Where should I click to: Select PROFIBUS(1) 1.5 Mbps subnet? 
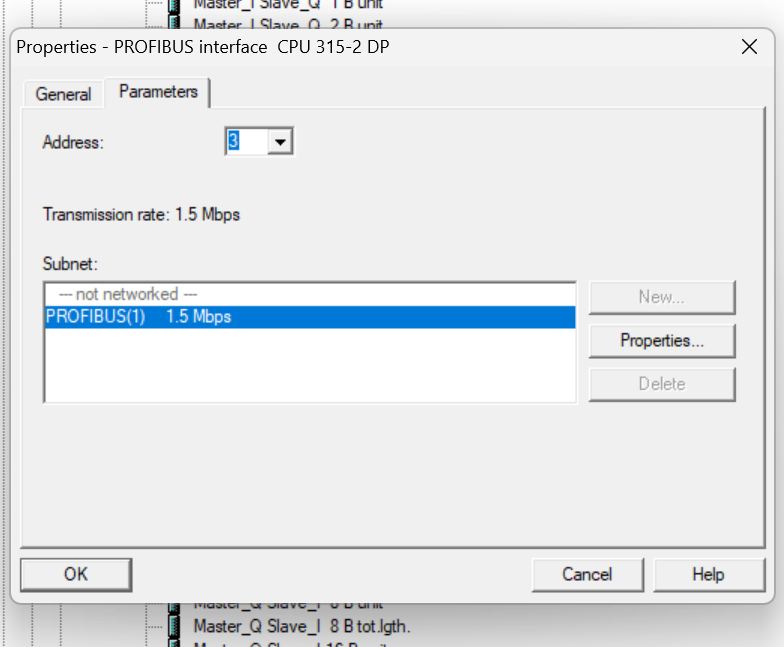[x=310, y=317]
